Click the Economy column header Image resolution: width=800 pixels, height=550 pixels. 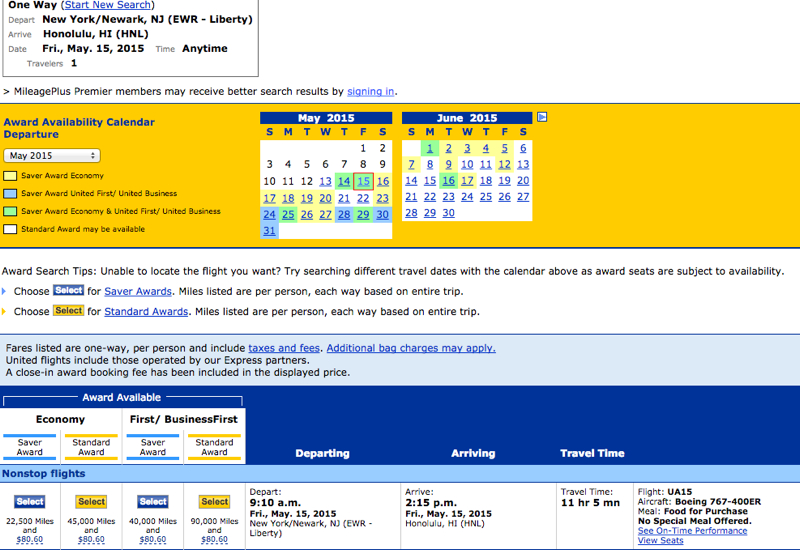pos(60,419)
